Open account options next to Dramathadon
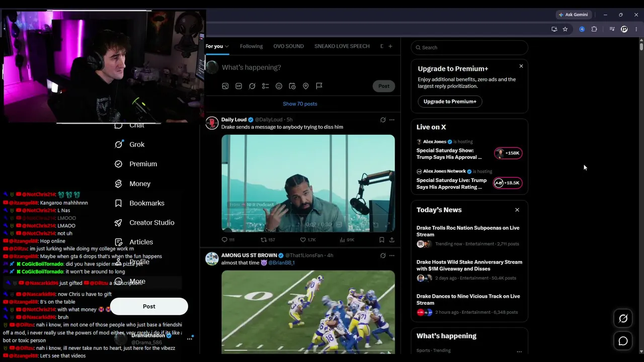 pos(190,339)
